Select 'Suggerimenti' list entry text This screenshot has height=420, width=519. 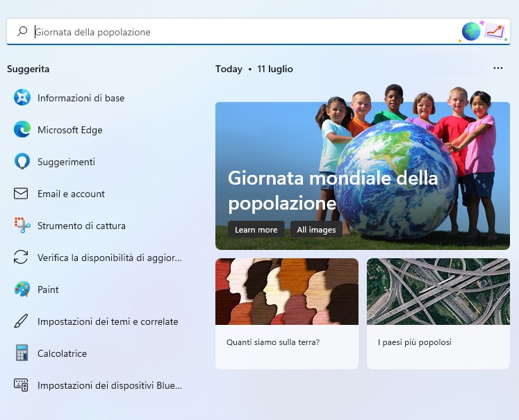coord(66,162)
